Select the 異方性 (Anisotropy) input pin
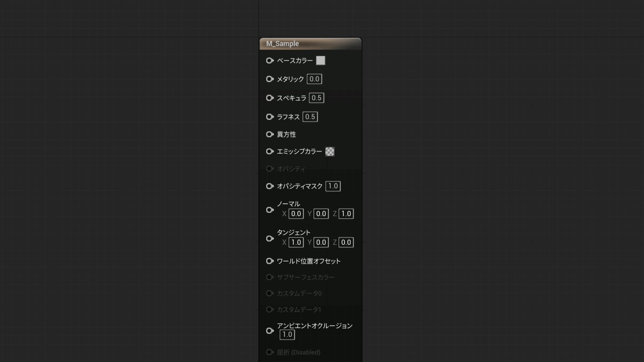Image resolution: width=644 pixels, height=362 pixels. (270, 134)
